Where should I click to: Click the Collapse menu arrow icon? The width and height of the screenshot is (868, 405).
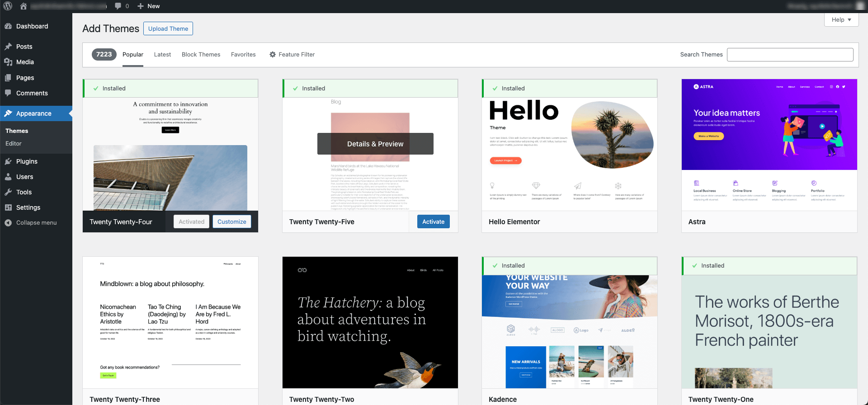[8, 223]
